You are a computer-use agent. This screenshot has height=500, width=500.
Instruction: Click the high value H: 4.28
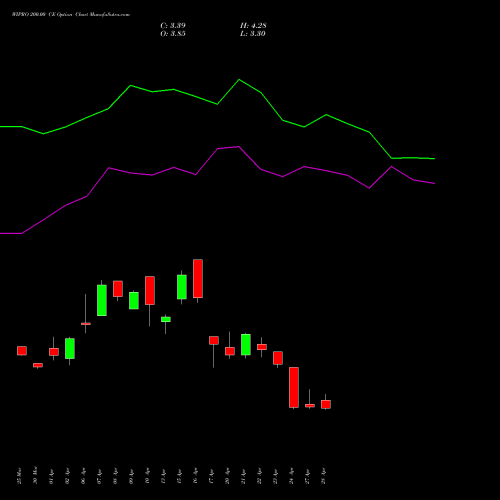click(x=253, y=26)
